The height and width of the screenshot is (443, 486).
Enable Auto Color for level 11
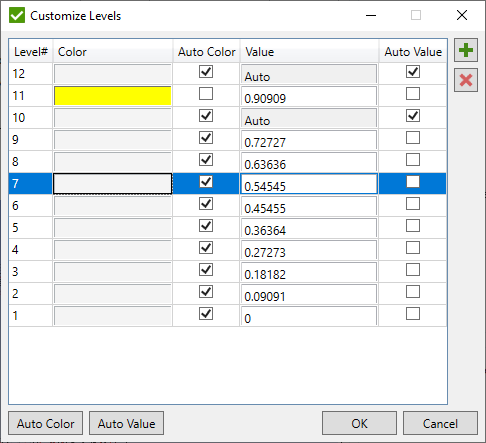coord(206,94)
